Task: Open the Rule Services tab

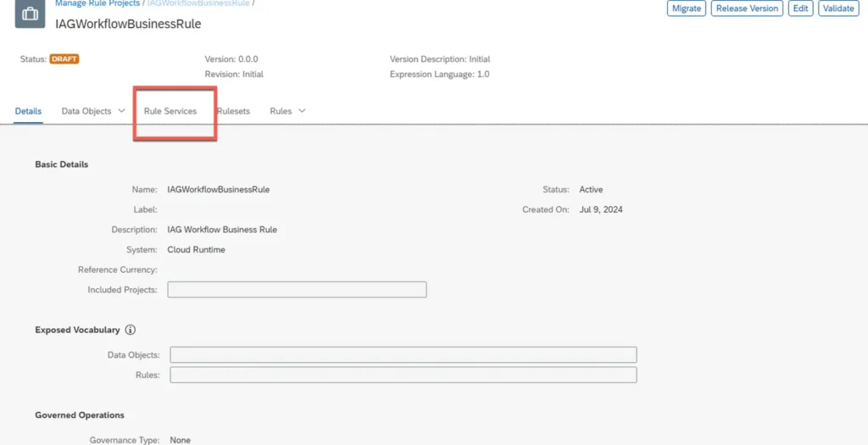Action: [170, 111]
